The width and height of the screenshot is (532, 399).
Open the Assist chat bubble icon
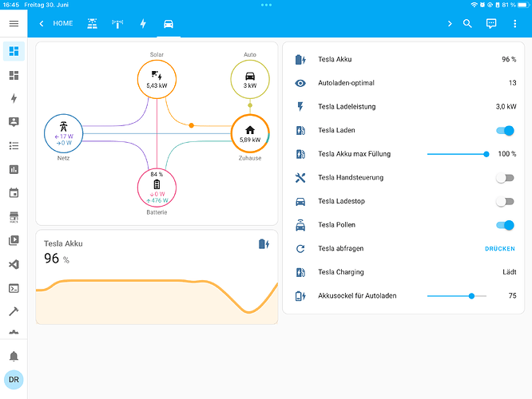point(491,23)
